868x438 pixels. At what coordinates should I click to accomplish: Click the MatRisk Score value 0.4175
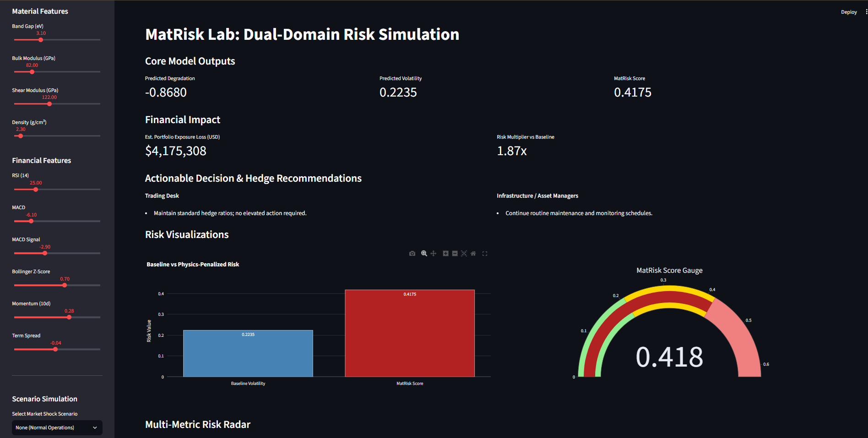(633, 92)
